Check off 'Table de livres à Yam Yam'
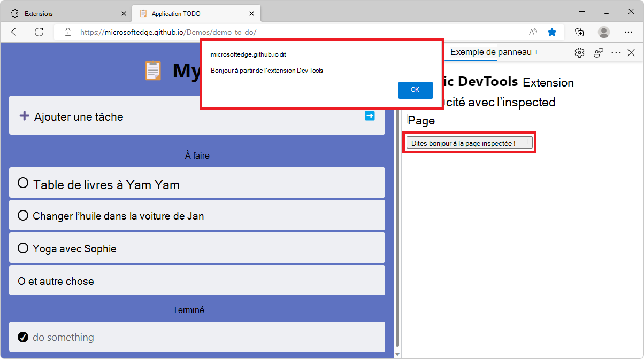Viewport: 644px width, 359px height. [x=22, y=182]
